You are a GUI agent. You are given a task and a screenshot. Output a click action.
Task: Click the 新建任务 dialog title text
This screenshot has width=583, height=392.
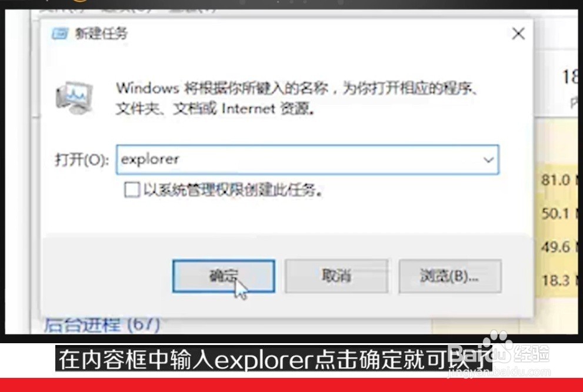102,34
